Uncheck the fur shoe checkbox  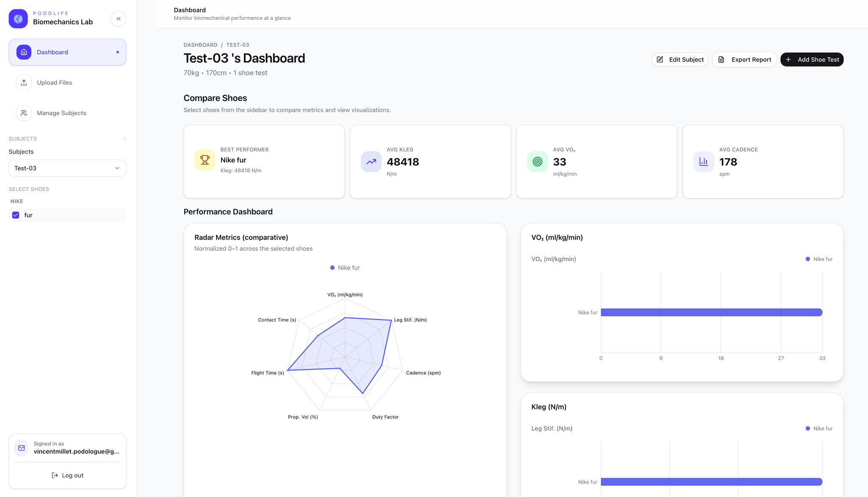(15, 215)
